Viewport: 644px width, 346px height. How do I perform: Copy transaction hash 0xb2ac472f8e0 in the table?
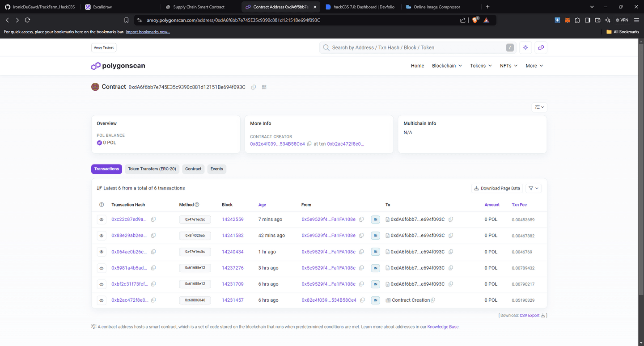(153, 300)
